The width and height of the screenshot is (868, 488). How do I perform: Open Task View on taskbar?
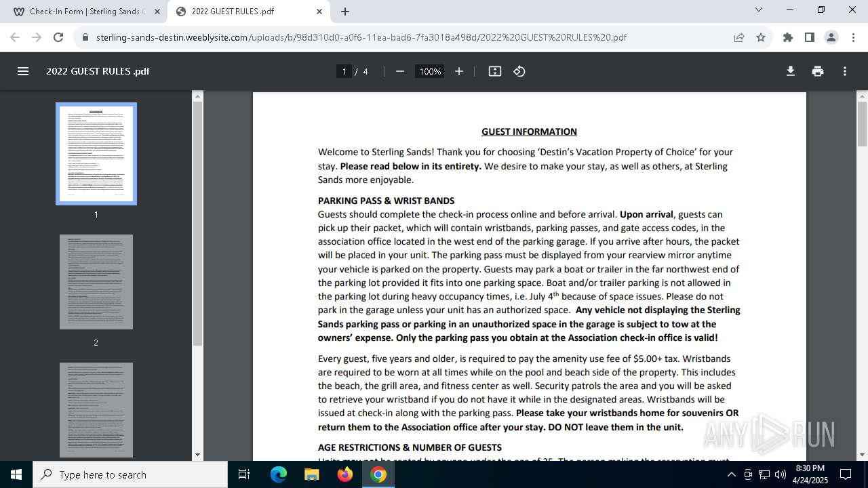tap(244, 474)
